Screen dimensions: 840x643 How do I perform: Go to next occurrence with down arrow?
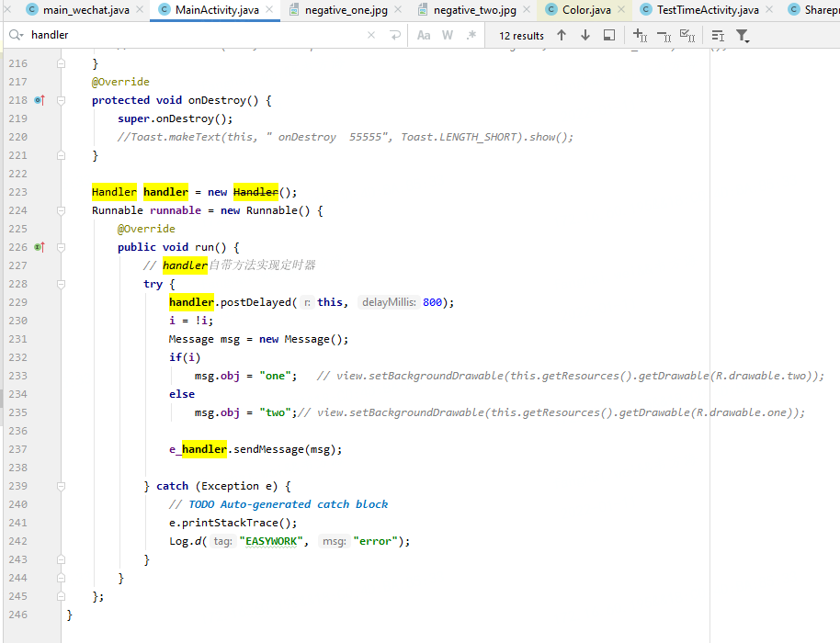click(585, 35)
